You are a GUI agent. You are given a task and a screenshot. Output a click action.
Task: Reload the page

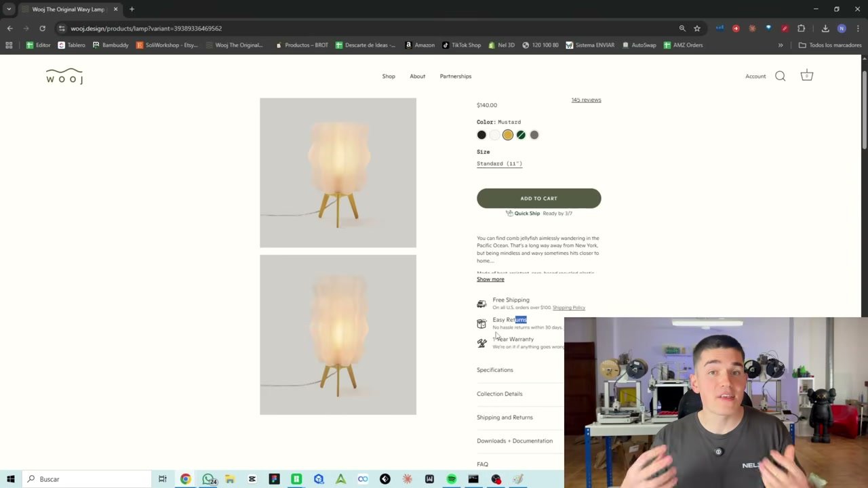tap(42, 28)
